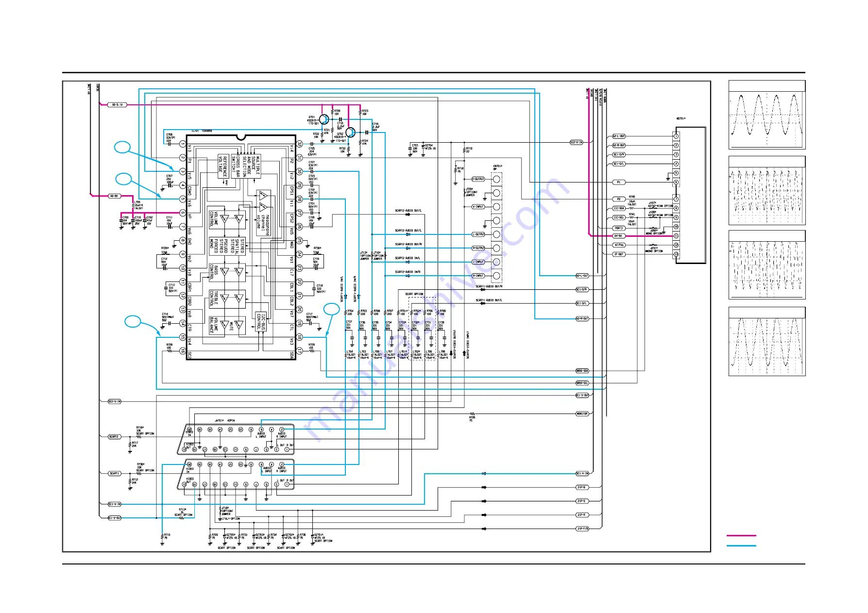The width and height of the screenshot is (868, 613).
Task: Click the J718 OPTION JUMPER label
Action: pos(227,511)
